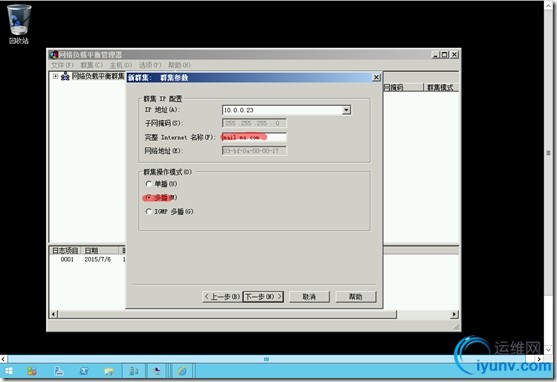Open the Recycle Bin desktop icon

[19, 24]
